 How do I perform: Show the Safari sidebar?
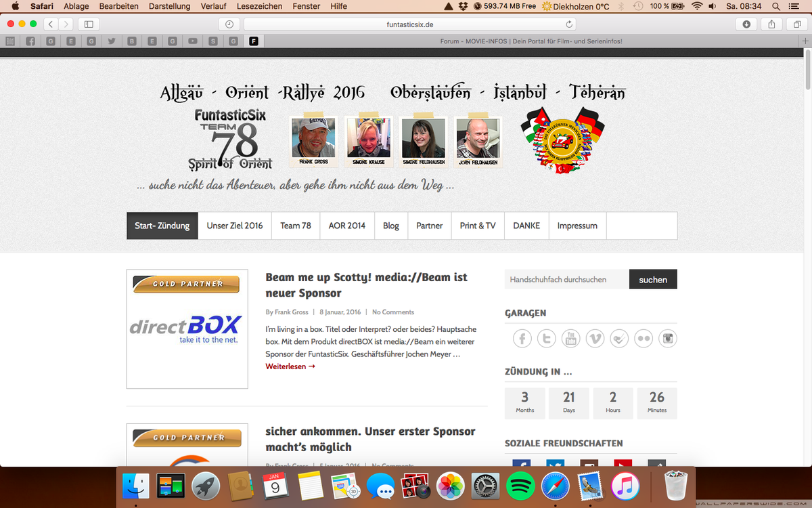[89, 24]
